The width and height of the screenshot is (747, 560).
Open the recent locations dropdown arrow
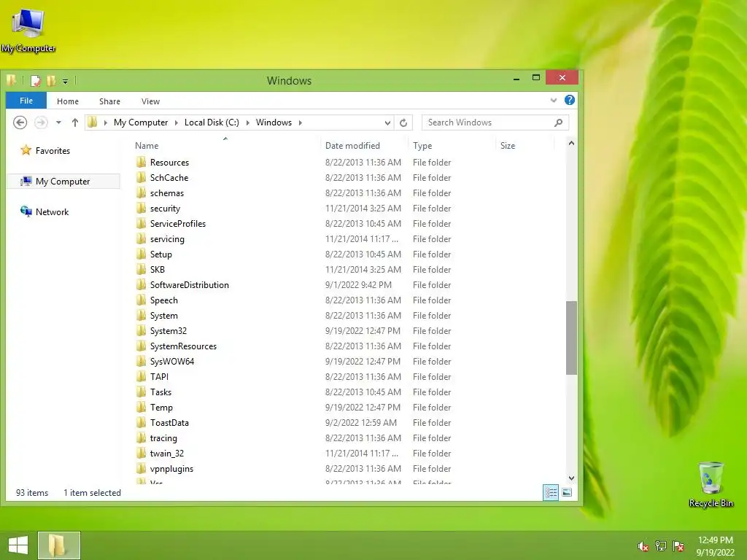tap(58, 122)
